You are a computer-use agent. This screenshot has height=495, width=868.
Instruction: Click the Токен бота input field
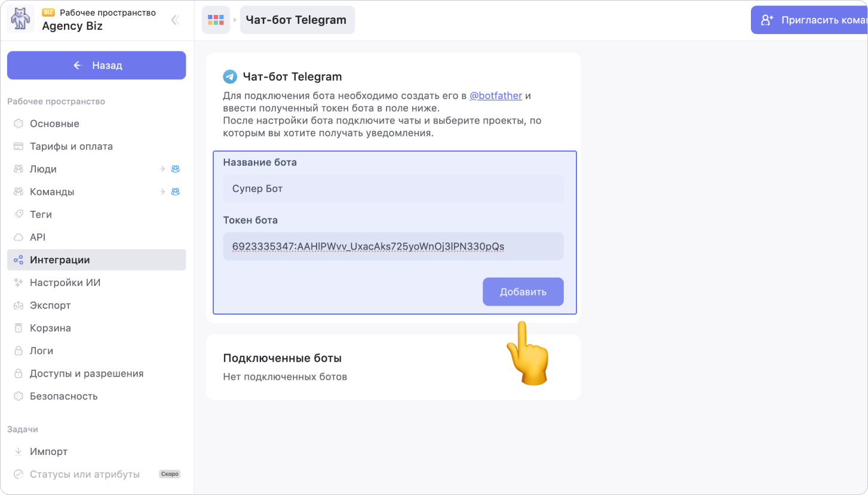[393, 246]
